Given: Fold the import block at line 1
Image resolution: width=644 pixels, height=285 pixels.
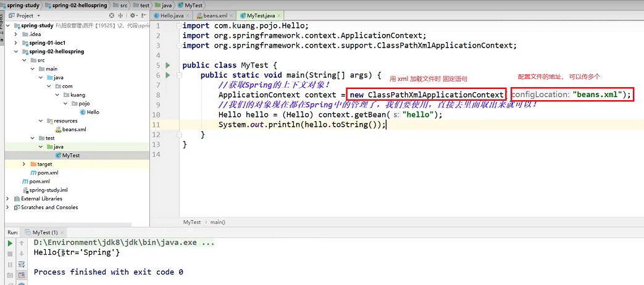Looking at the screenshot, I should coord(178,26).
